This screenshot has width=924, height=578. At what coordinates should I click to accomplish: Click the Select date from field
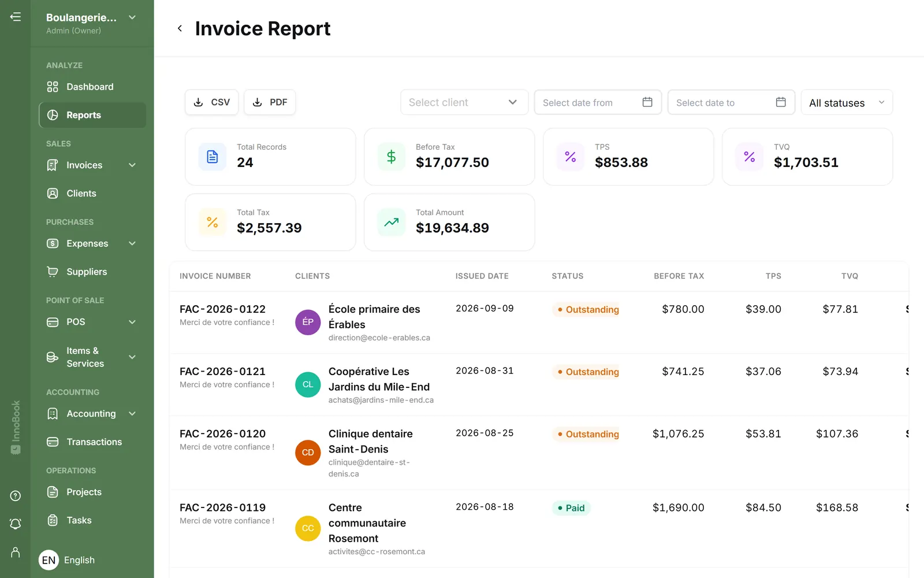598,102
